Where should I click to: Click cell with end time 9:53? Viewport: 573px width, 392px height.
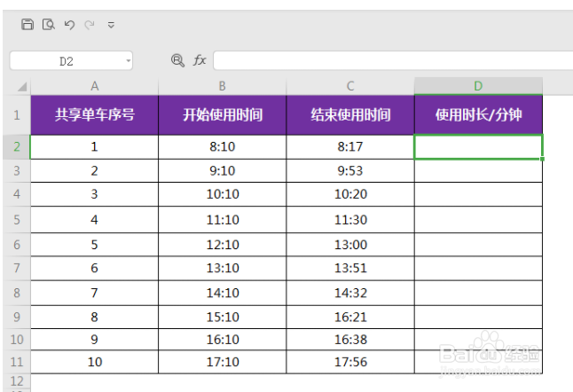point(350,170)
